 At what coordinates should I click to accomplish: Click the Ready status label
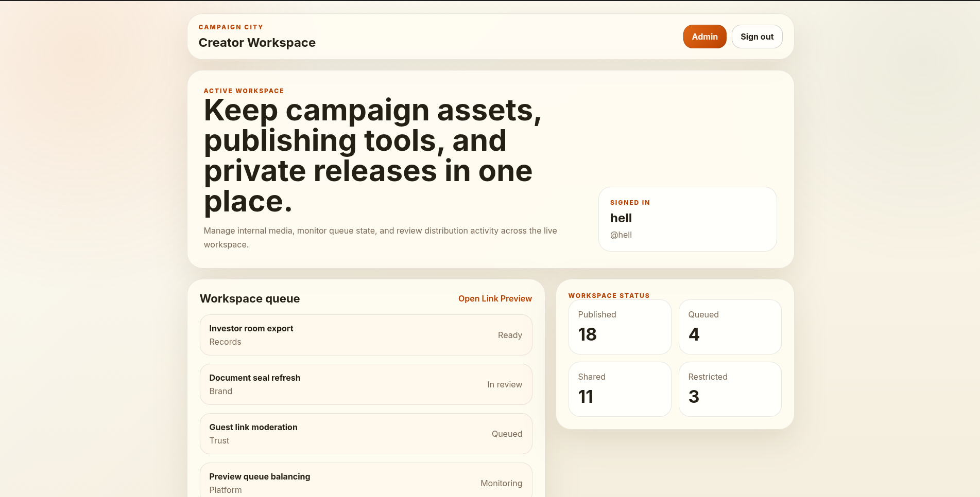click(x=509, y=335)
